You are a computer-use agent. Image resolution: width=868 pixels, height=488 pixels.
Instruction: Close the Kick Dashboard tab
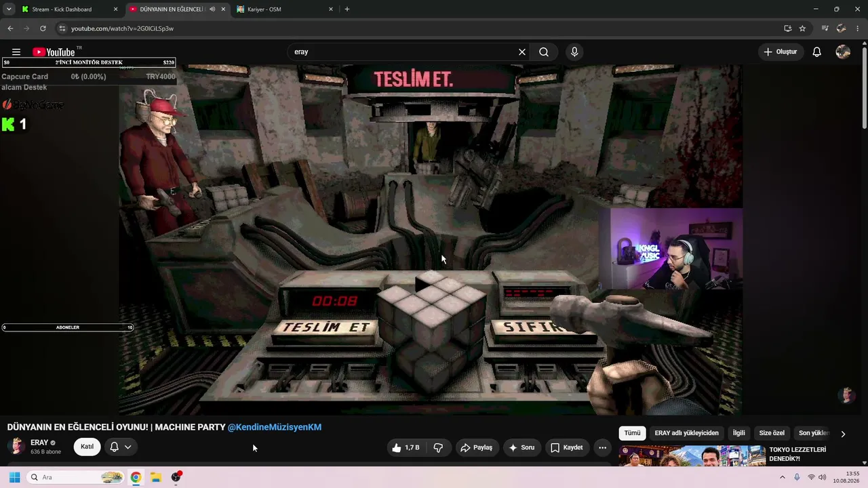[116, 9]
